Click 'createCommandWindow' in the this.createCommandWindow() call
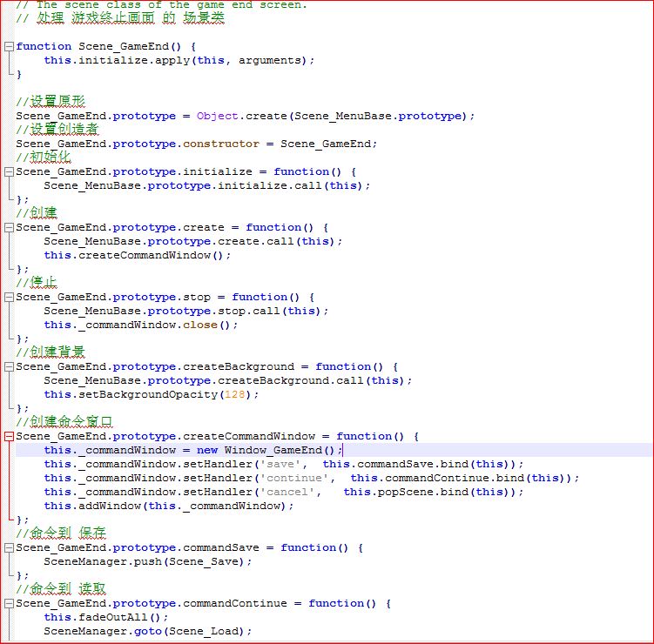Viewport: 654px width, 644px height. 145,255
